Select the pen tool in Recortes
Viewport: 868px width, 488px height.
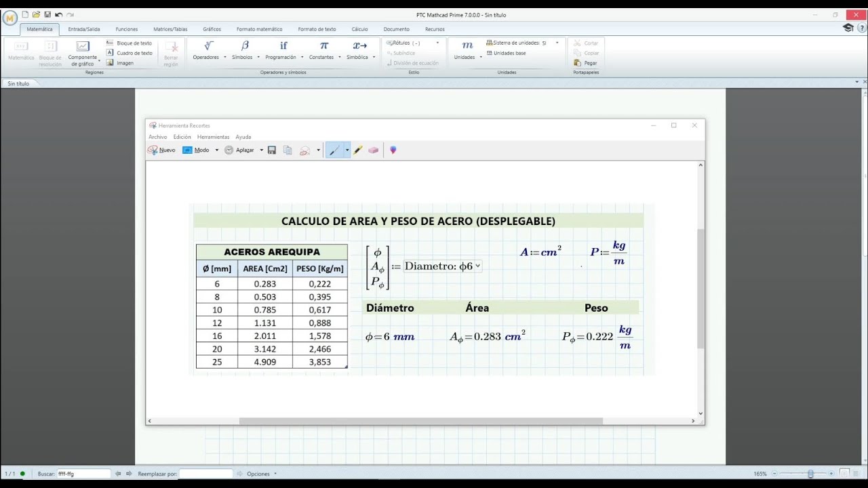334,150
